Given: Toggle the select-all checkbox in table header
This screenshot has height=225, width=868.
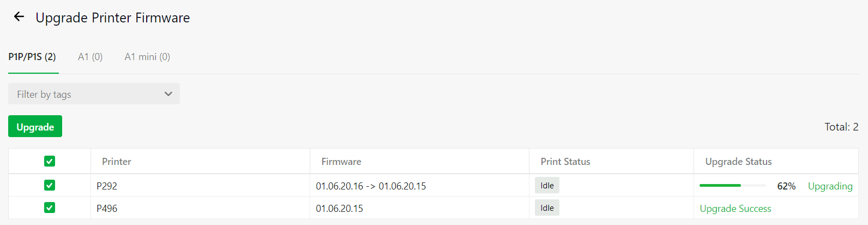Looking at the screenshot, I should (x=50, y=161).
